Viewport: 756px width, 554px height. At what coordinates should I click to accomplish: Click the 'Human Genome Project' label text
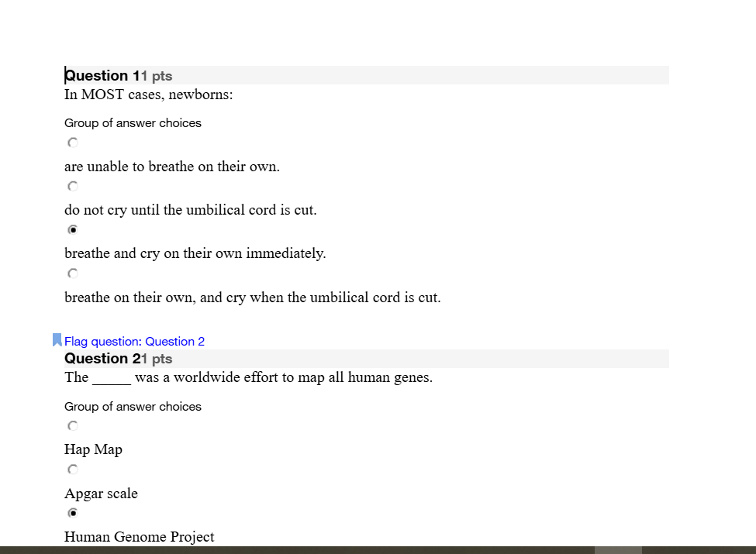pyautogui.click(x=140, y=537)
